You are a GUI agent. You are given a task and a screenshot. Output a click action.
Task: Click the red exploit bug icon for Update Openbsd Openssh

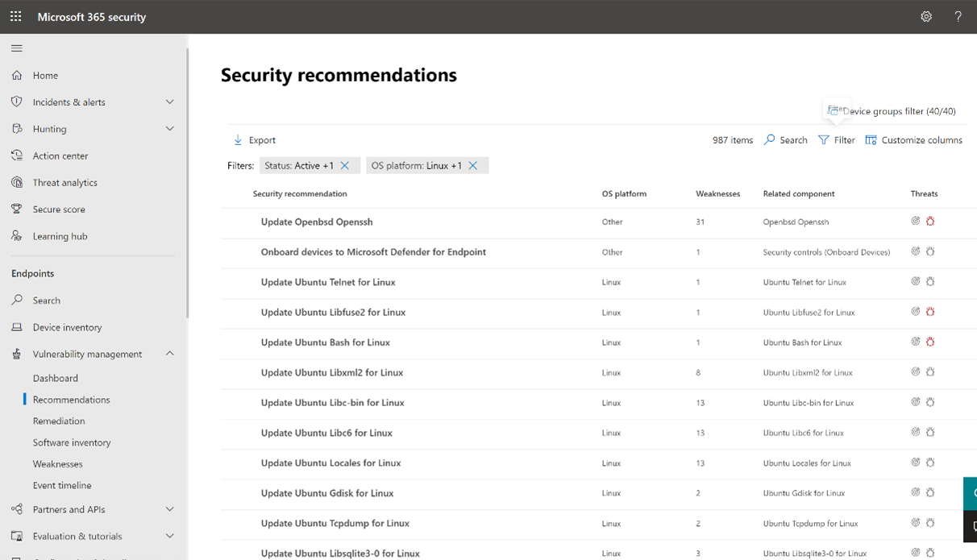point(931,220)
